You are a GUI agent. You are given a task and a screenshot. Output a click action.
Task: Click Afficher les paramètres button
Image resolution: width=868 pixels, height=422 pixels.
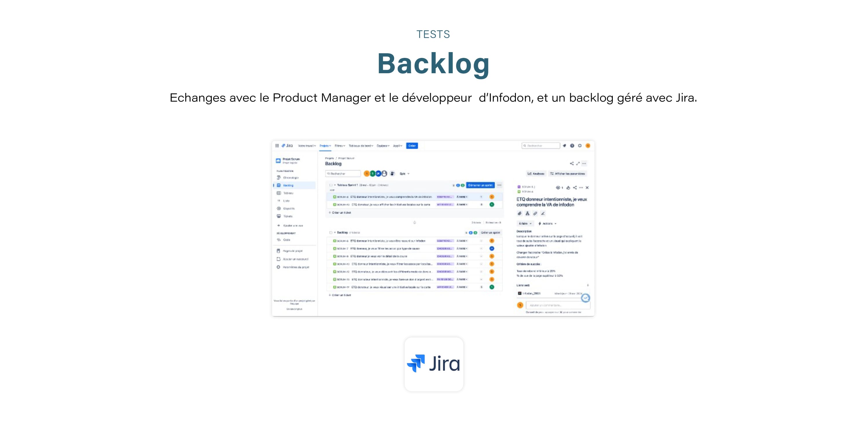[567, 174]
